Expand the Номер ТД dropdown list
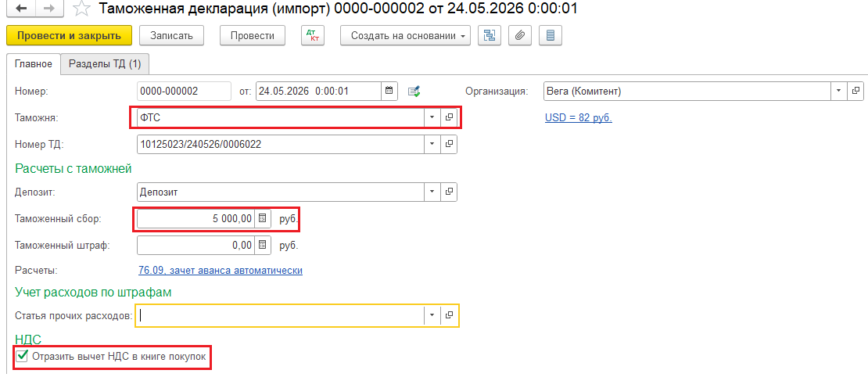 pos(432,144)
